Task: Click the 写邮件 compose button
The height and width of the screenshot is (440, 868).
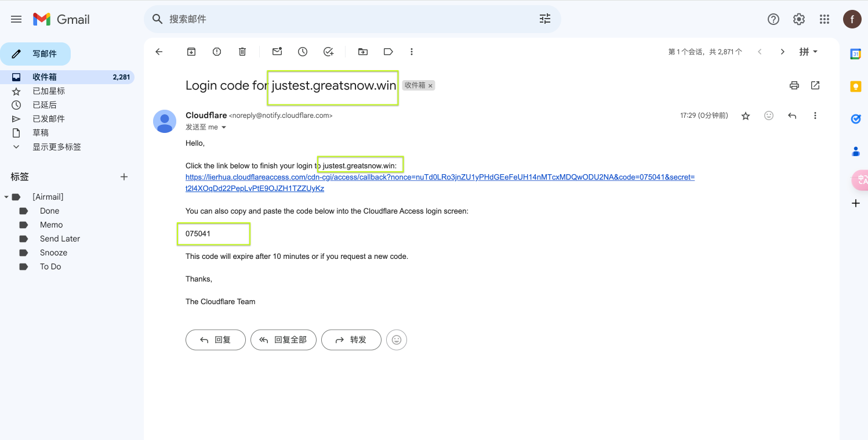Action: coord(35,53)
